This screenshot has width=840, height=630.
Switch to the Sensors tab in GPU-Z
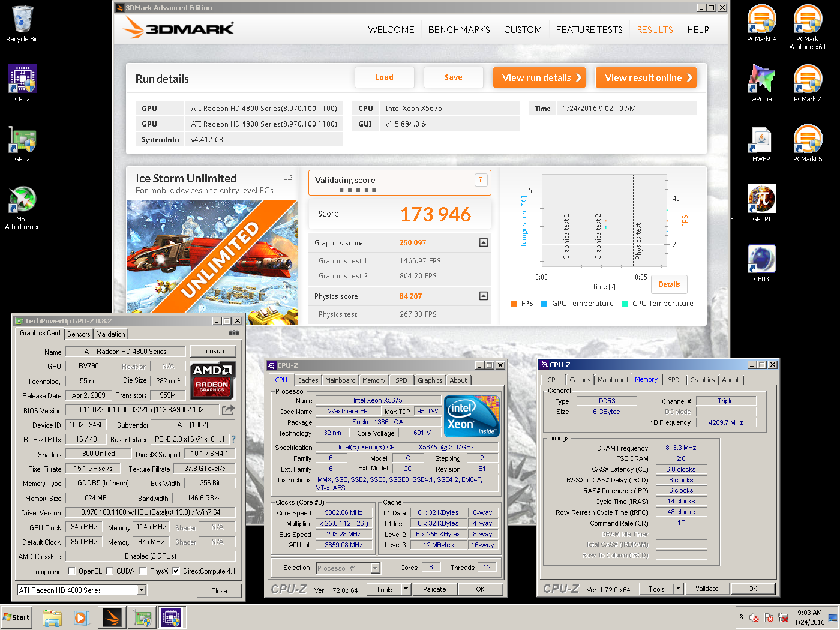click(x=79, y=334)
